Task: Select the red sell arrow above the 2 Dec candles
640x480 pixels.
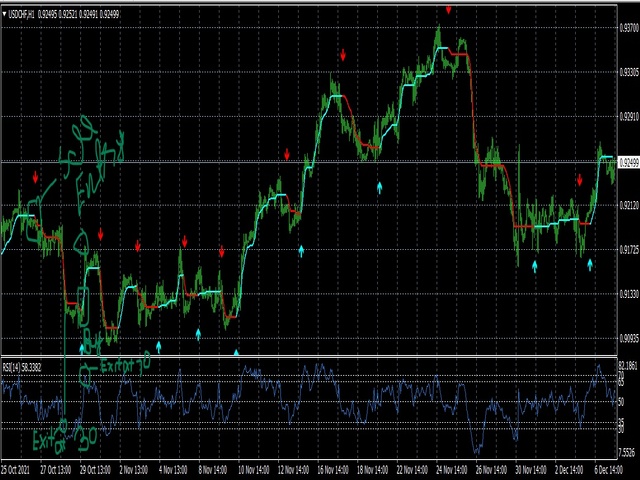Action: [x=580, y=180]
